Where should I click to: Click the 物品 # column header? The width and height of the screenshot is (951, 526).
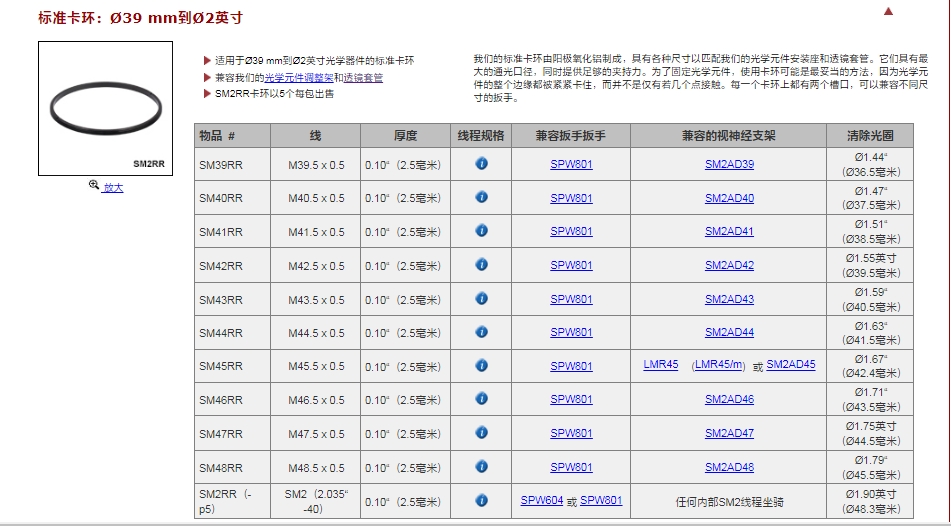click(232, 136)
